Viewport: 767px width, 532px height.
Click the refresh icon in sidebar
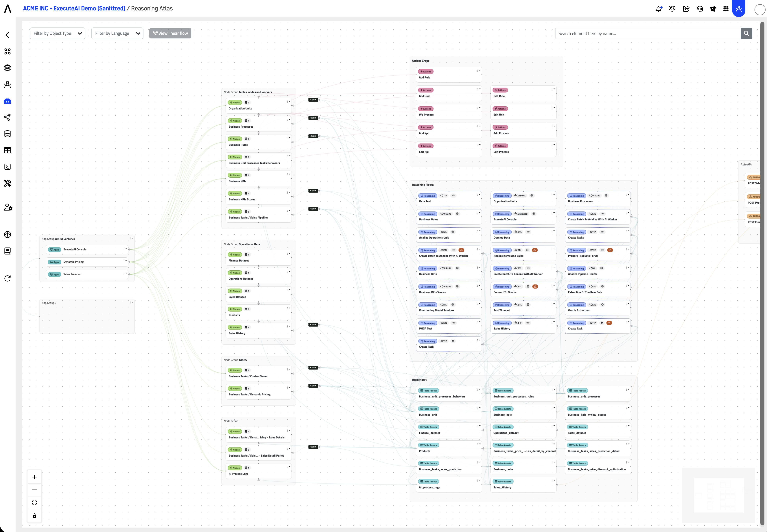tap(7, 278)
